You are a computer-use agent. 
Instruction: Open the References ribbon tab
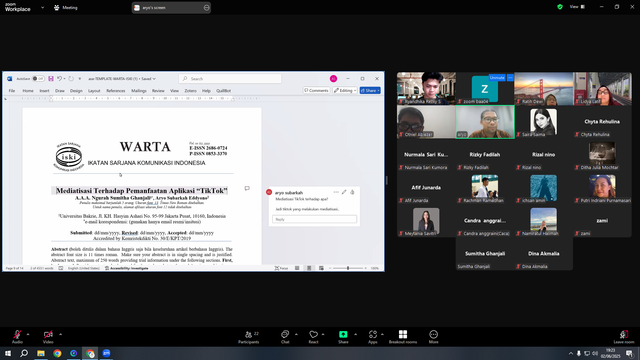tap(116, 91)
